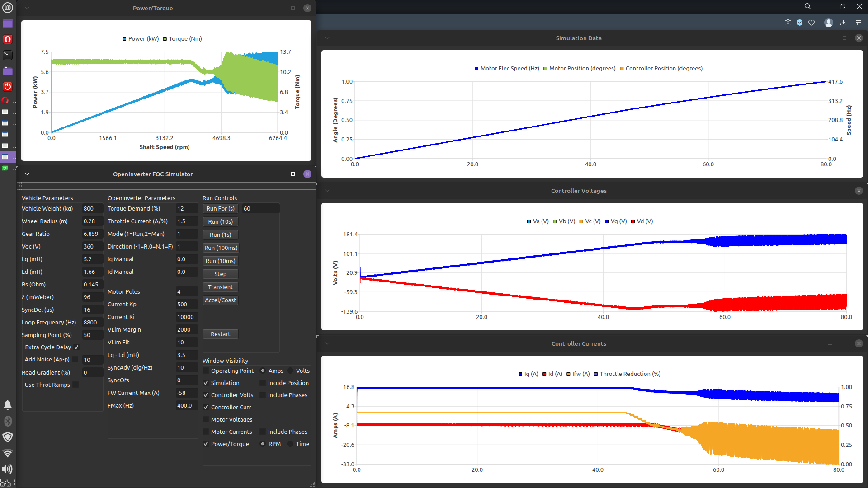Open the browser easy setup sliders icon
Image resolution: width=868 pixels, height=488 pixels.
click(x=859, y=23)
